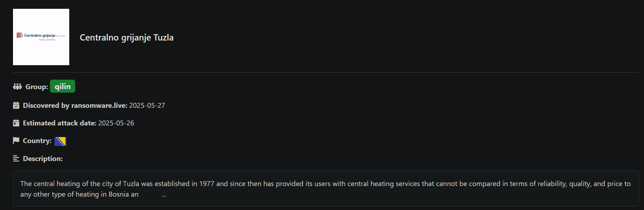Click the Centralno grijanje Tuzla heading

point(127,37)
